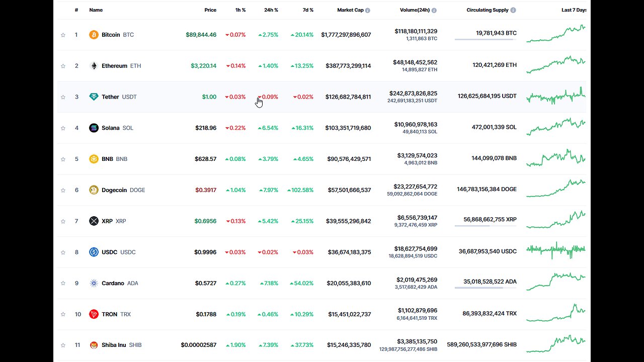Click the Ethereum logo icon

point(94,66)
